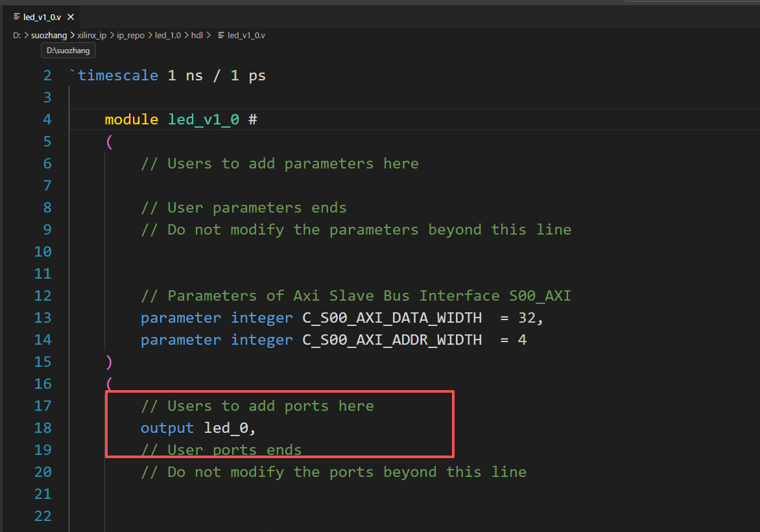Click the led_v1_0.v breadcrumb file name
The image size is (760, 532).
pyautogui.click(x=246, y=36)
